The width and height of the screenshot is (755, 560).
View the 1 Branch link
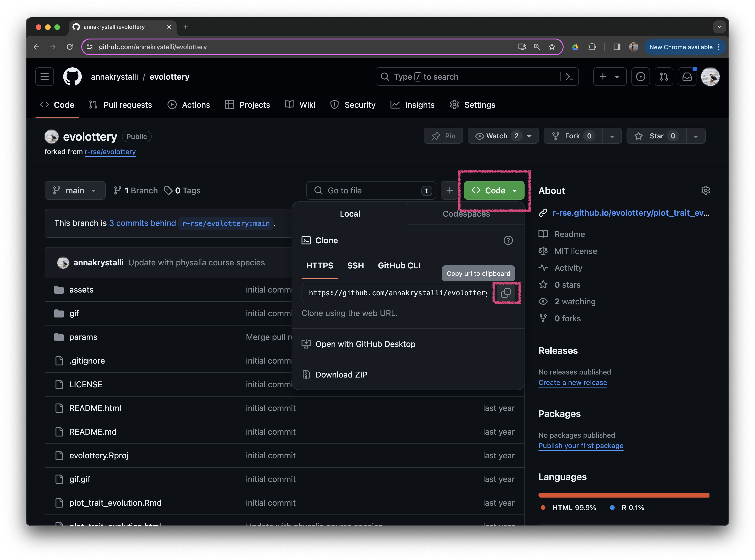[x=136, y=191]
